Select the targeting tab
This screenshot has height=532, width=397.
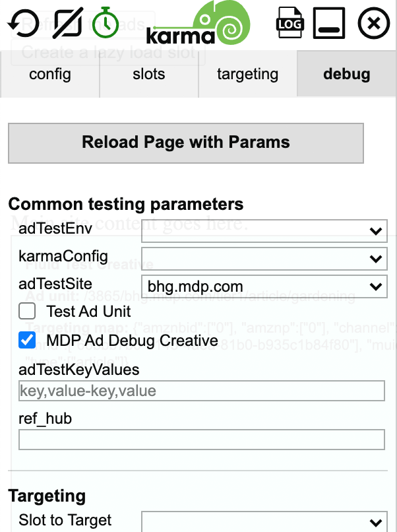pyautogui.click(x=247, y=74)
